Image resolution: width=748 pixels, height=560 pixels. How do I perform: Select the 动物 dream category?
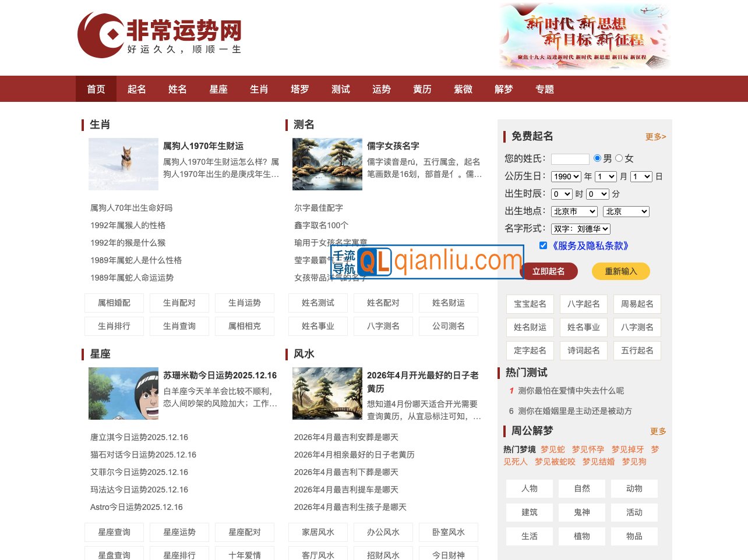[x=634, y=488]
